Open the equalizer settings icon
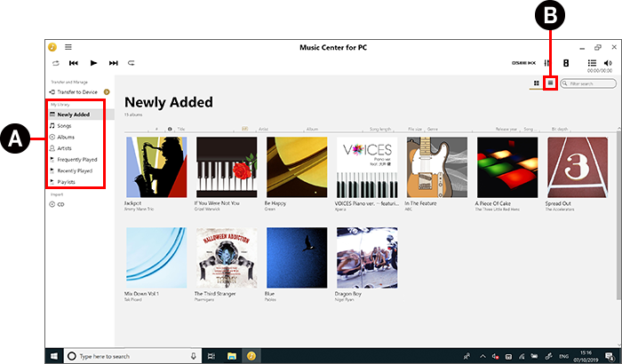 pyautogui.click(x=546, y=63)
